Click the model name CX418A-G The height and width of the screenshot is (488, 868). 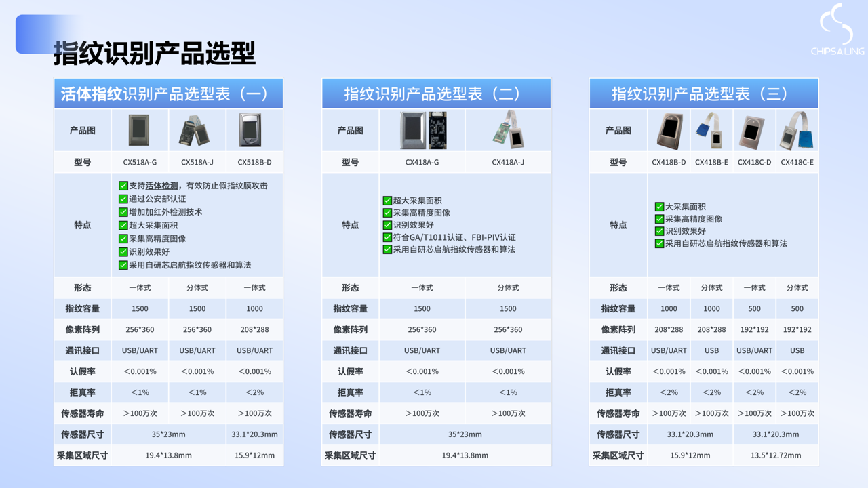click(x=422, y=163)
